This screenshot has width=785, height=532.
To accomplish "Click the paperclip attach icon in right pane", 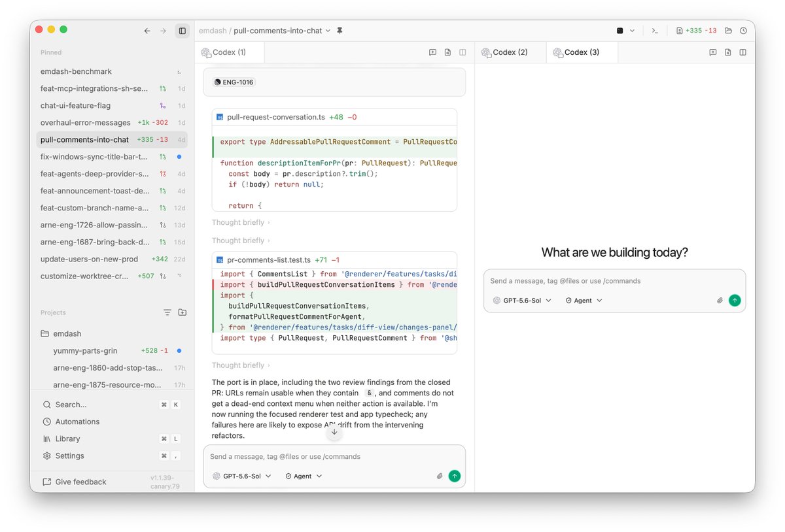I will (720, 301).
